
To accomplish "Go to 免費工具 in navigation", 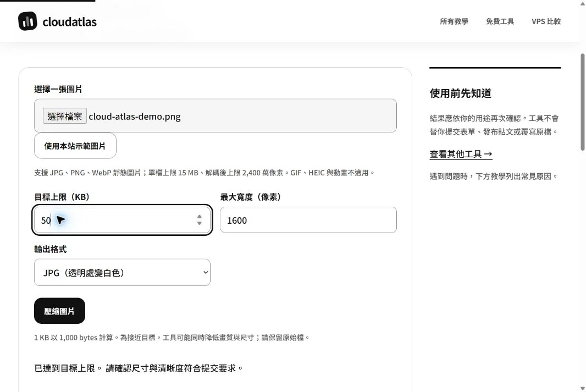I will point(500,21).
